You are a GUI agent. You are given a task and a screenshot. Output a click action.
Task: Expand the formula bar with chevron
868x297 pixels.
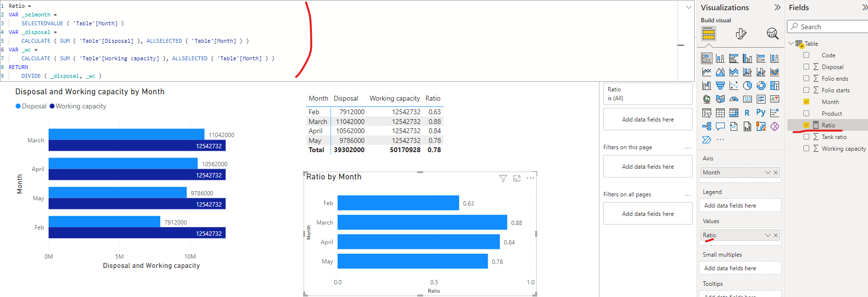(x=688, y=7)
